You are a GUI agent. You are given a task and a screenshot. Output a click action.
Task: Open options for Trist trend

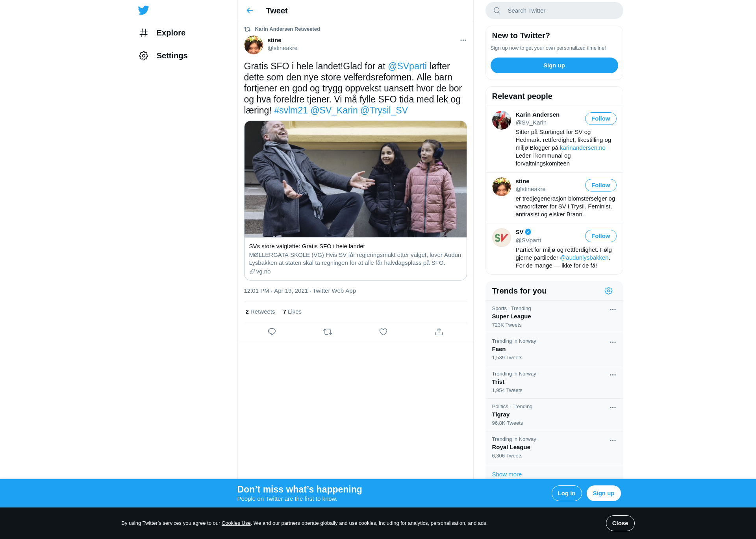pyautogui.click(x=613, y=375)
